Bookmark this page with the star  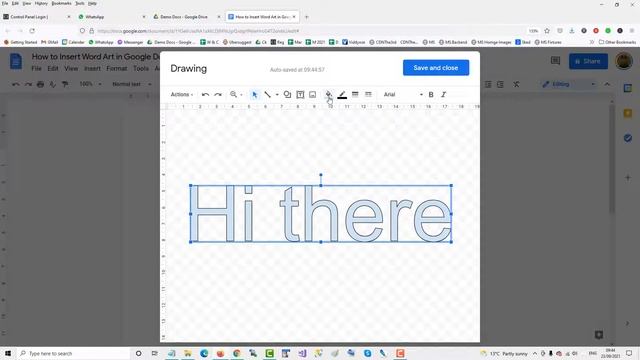(x=547, y=31)
